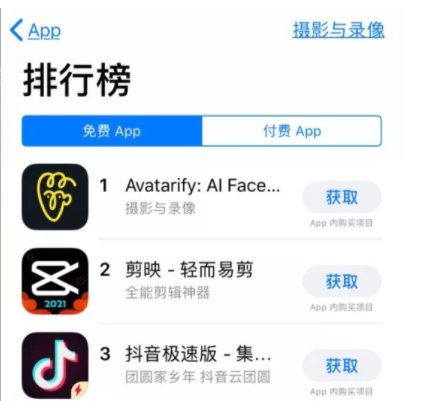Get the Avatarify app via 获取

point(342,197)
